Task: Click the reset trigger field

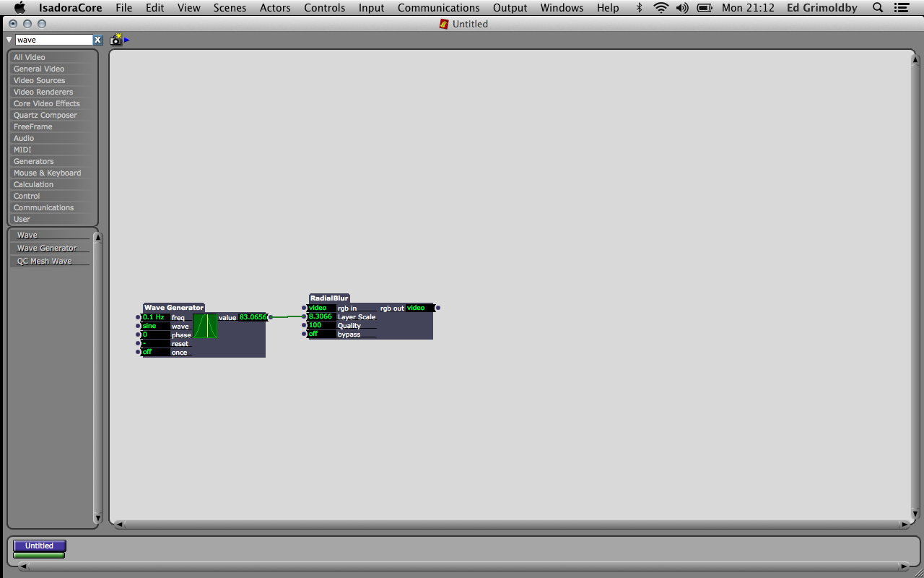Action: pos(155,343)
